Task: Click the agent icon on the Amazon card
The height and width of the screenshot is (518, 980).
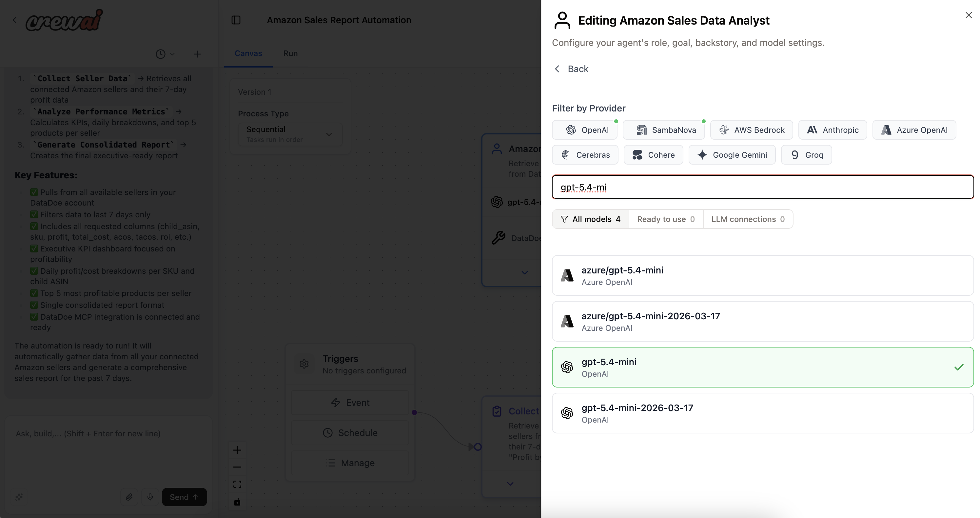Action: 497,149
